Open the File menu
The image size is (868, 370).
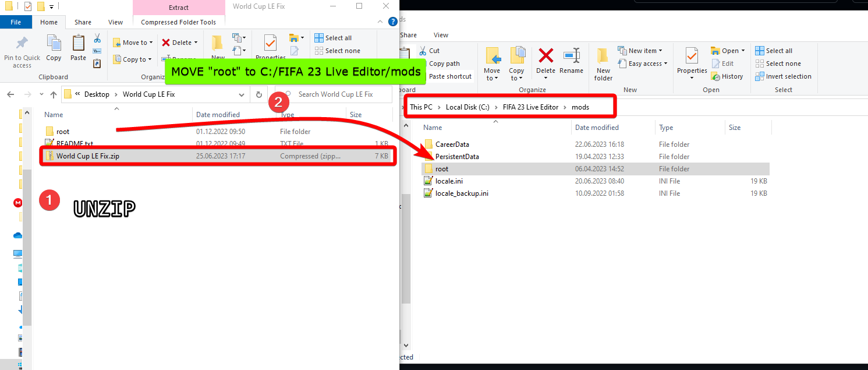(x=16, y=22)
